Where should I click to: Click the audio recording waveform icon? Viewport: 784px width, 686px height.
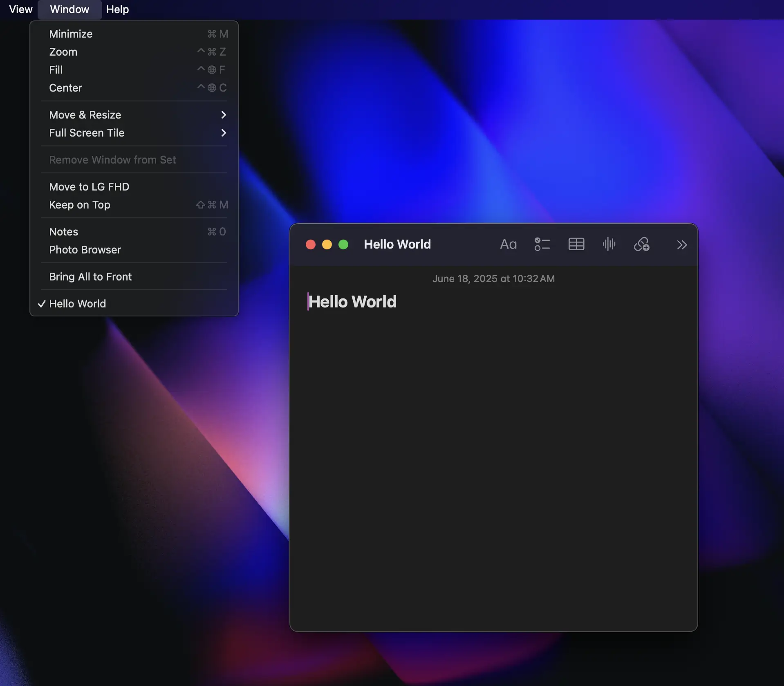[x=609, y=244]
